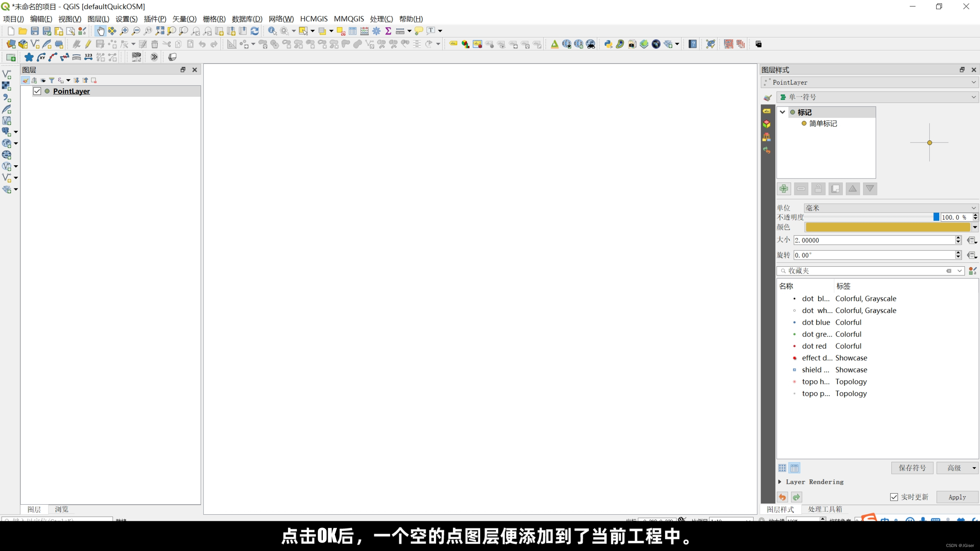
Task: Open the color dropdown arrow beside swatch
Action: tap(975, 227)
